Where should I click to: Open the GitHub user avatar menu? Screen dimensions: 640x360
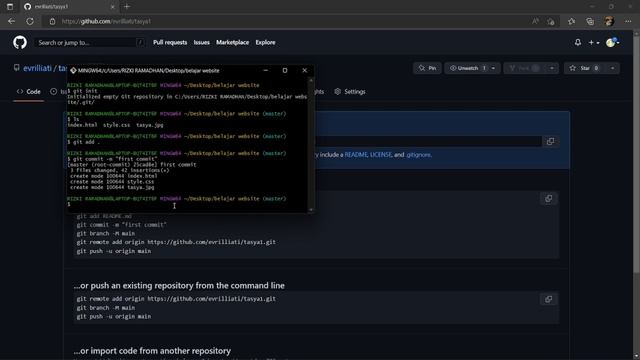612,42
